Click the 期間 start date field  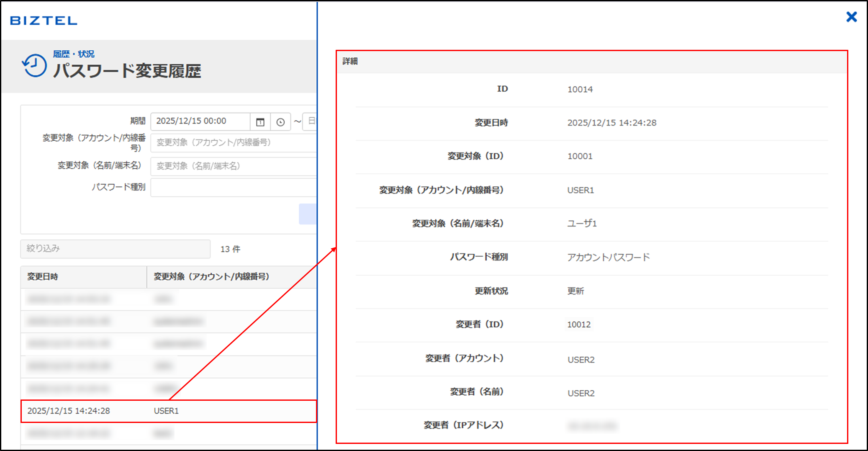coord(200,121)
